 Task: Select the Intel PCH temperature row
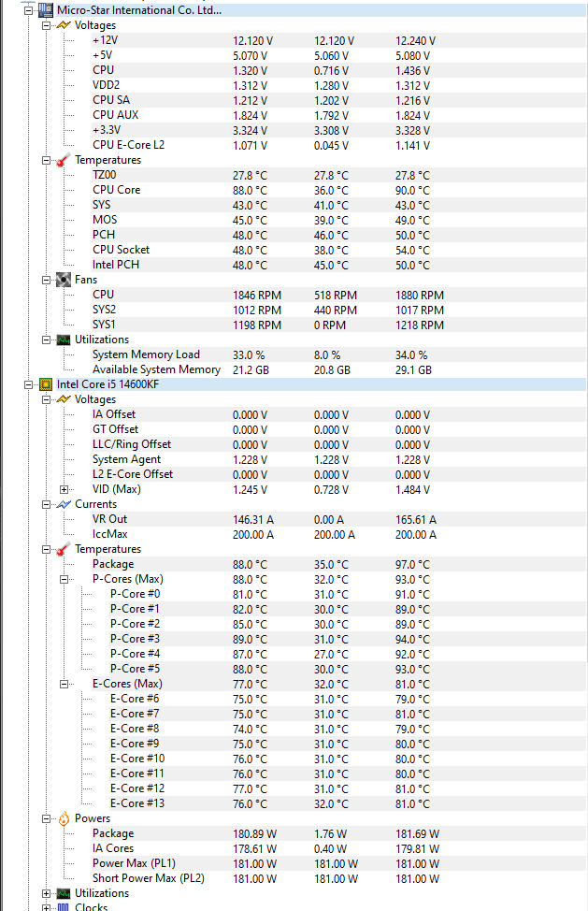click(337, 265)
